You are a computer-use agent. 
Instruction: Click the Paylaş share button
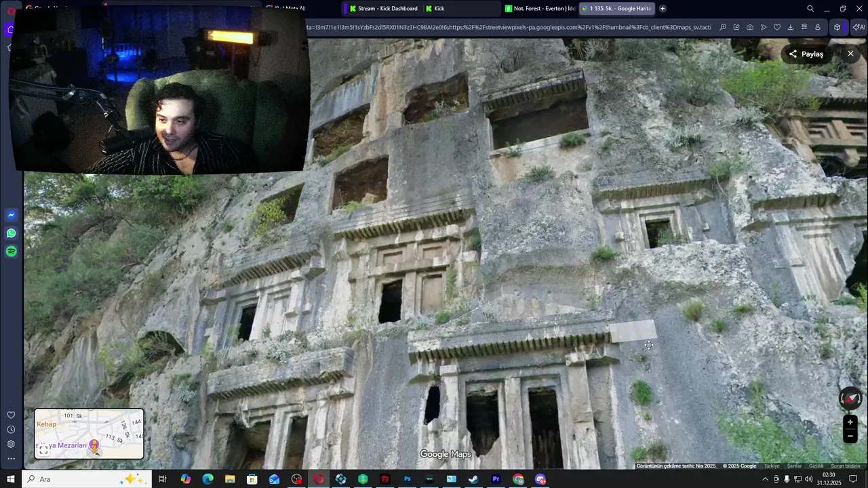[806, 54]
